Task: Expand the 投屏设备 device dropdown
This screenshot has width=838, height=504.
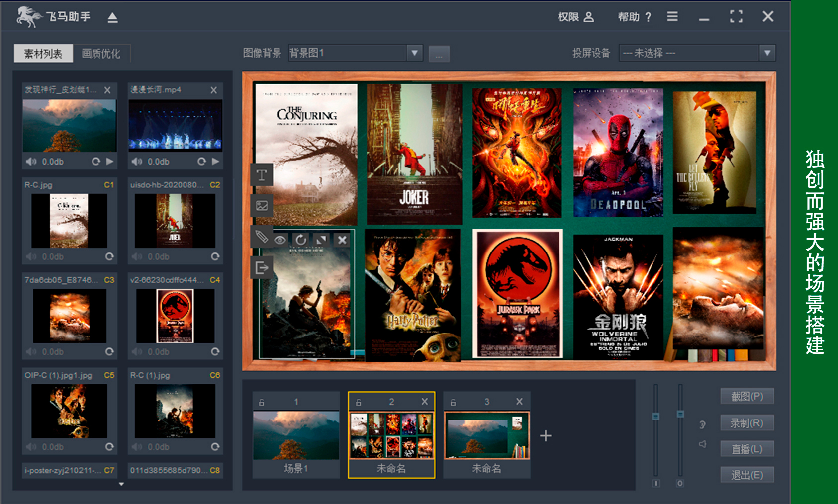Action: pyautogui.click(x=767, y=53)
